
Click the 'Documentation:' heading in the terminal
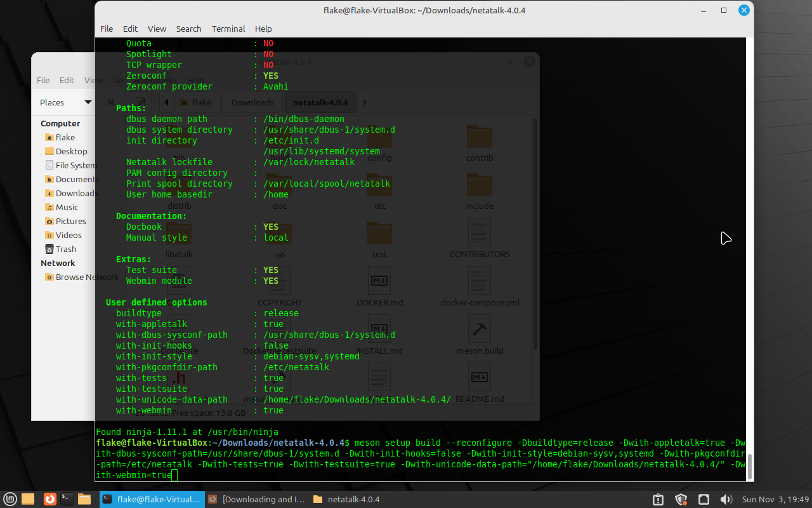[152, 216]
